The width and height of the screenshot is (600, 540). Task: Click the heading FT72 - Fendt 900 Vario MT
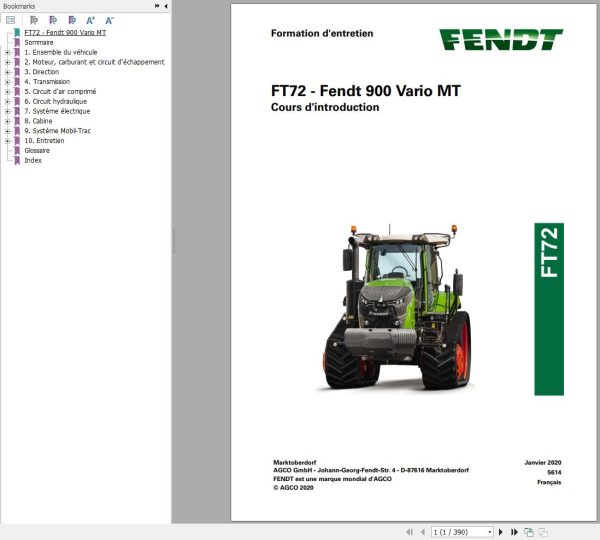[366, 91]
